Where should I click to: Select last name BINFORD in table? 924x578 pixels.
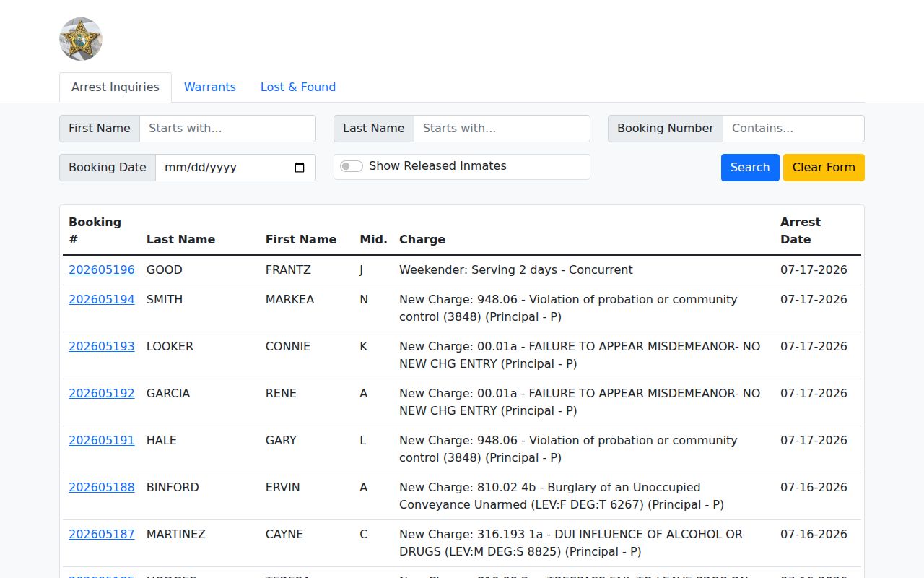point(173,488)
